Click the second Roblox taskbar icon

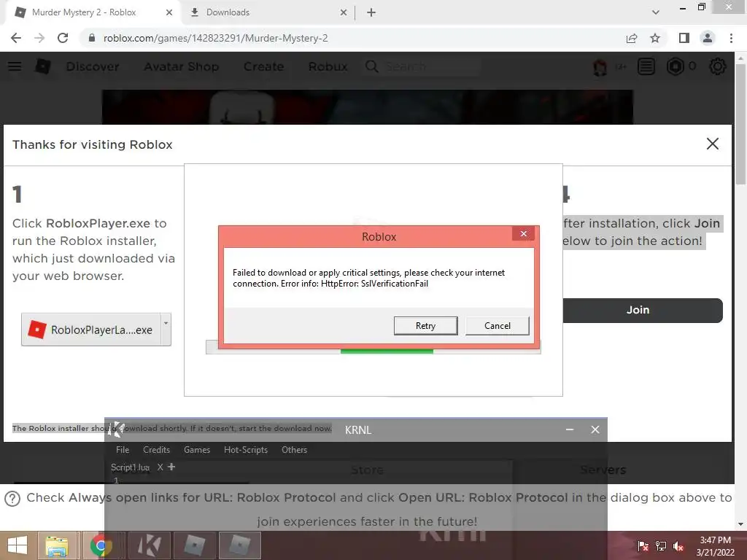tap(239, 545)
